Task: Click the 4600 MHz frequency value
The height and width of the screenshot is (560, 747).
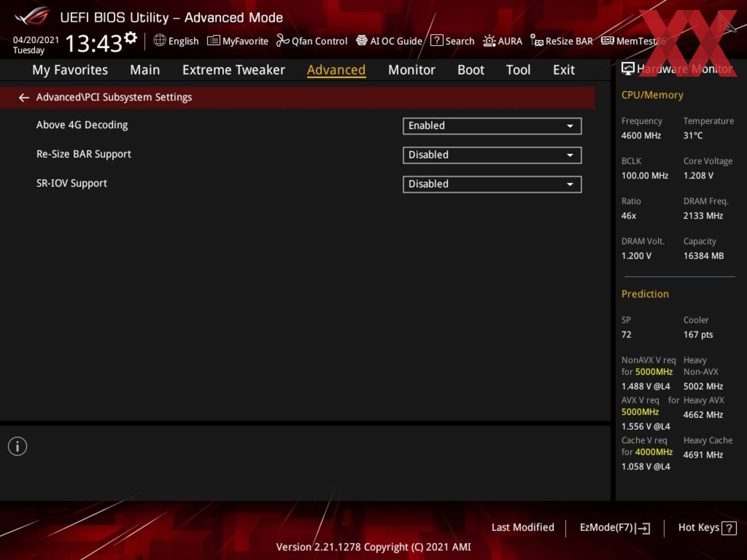Action: (641, 136)
